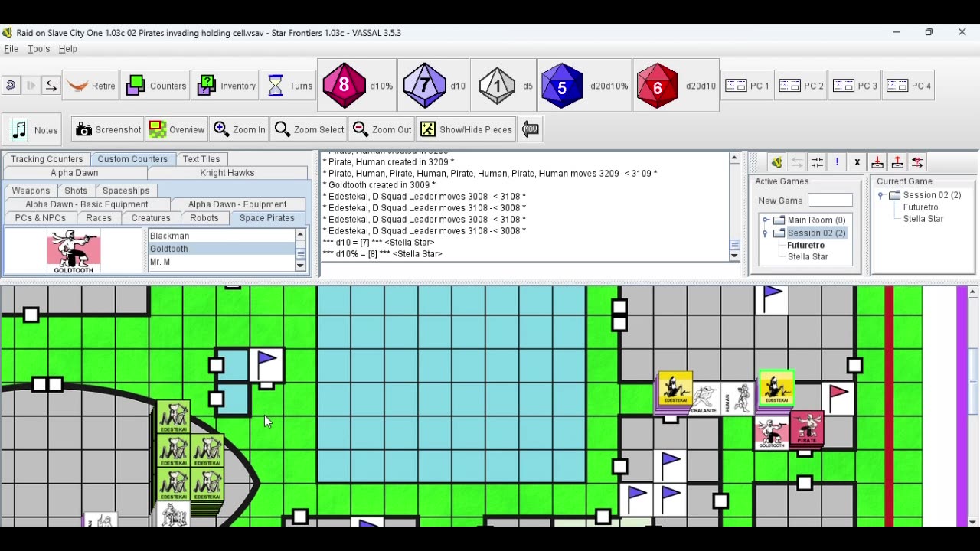This screenshot has width=980, height=551.
Task: Open the Creatures tab
Action: 151,218
